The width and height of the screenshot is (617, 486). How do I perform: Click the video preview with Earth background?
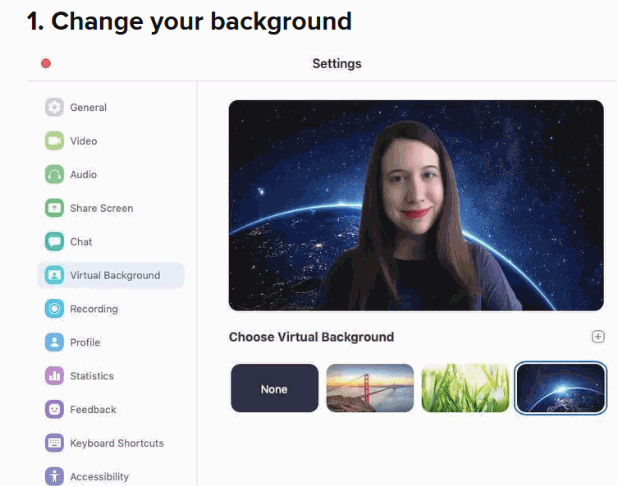(x=416, y=205)
